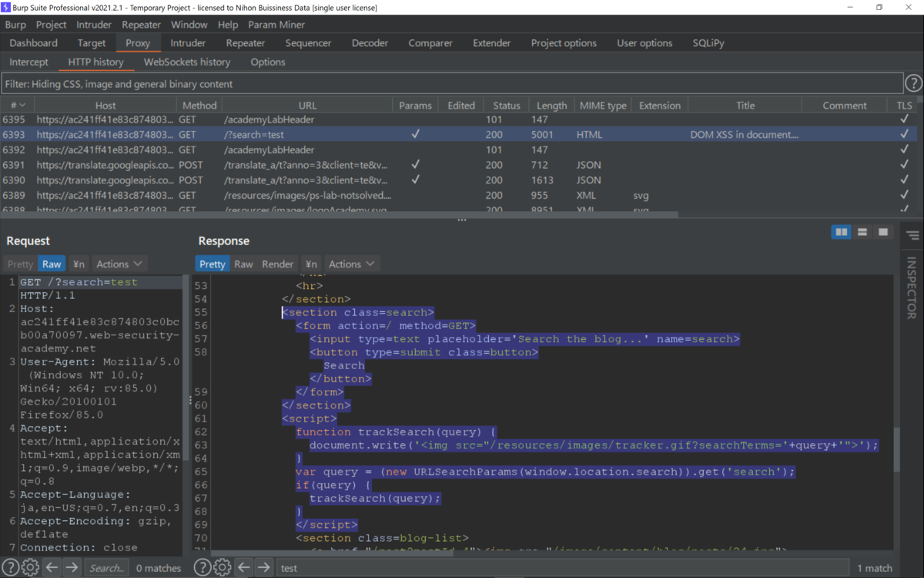Open the filter help question mark icon

tap(913, 83)
